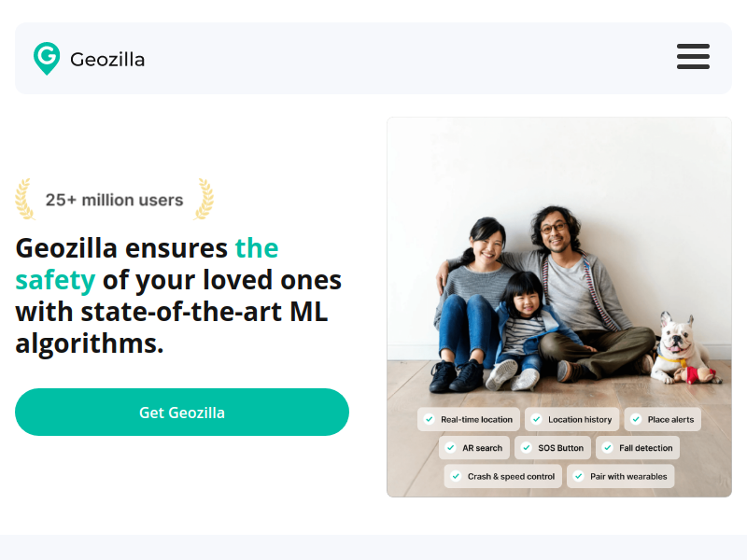Click the Crash & speed control label
The image size is (747, 560).
pyautogui.click(x=511, y=476)
